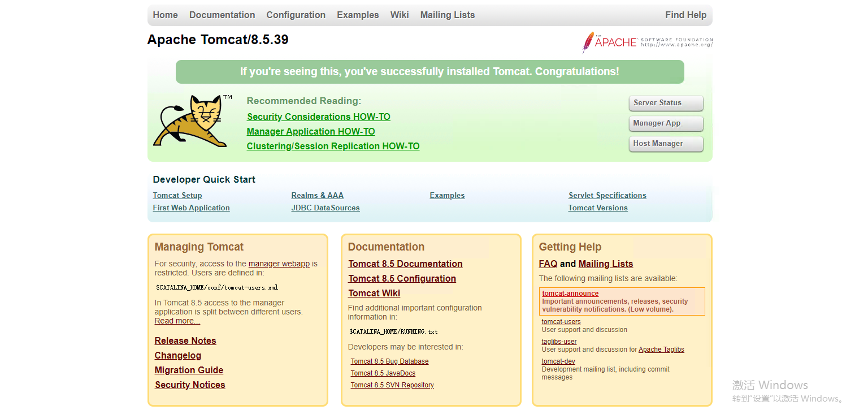This screenshot has height=414, width=868.
Task: Open Tomcat 8.5 Bug Database
Action: click(389, 361)
